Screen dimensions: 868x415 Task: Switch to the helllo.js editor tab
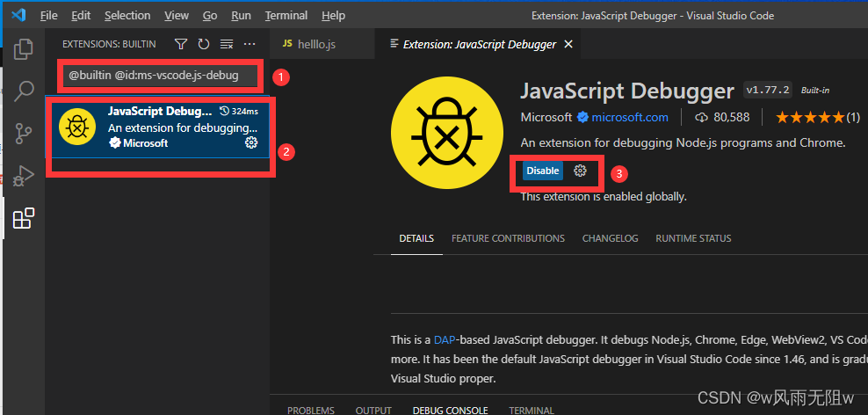(x=322, y=44)
